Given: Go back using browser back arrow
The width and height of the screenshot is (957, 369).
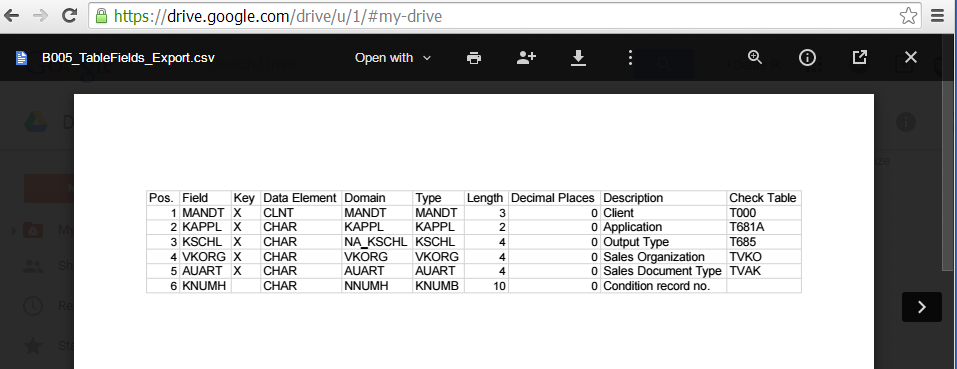Looking at the screenshot, I should point(12,16).
